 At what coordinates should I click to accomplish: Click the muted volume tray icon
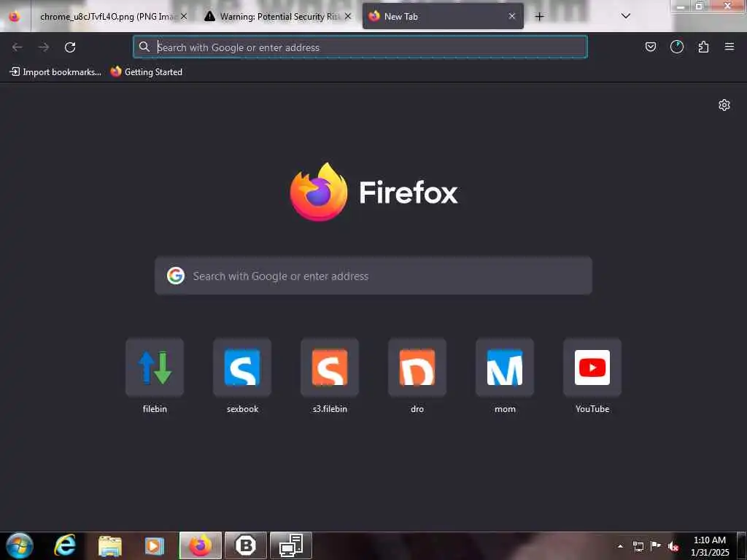coord(673,546)
